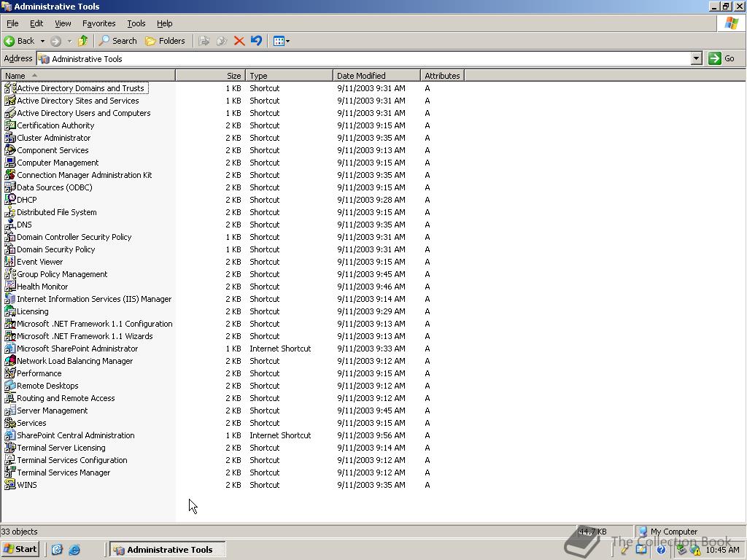Select SharePoint Central Administration entry

pos(69,435)
